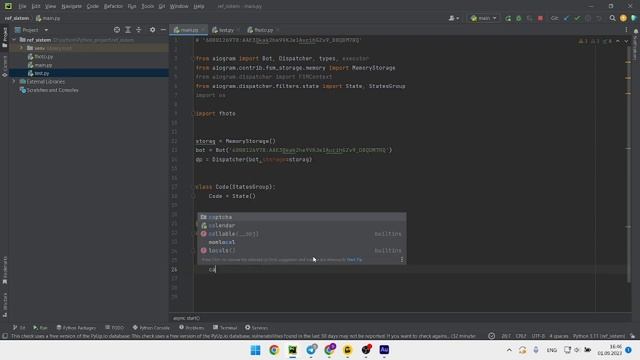
Task: Open the Navigate menu
Action: [x=71, y=6]
